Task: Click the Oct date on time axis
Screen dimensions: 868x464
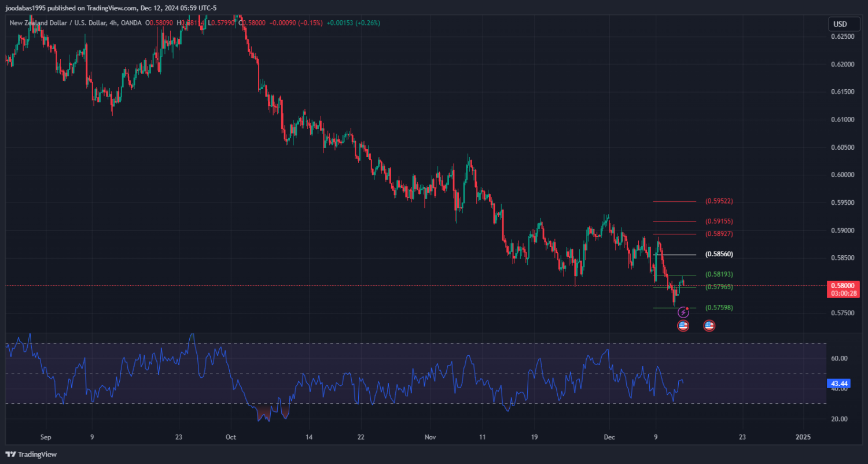Action: [231, 437]
